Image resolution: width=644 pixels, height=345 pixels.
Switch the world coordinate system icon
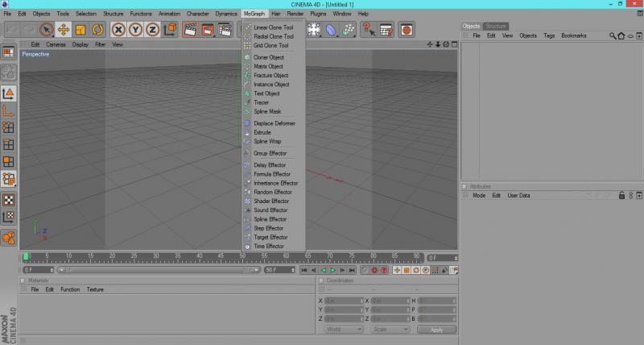coord(170,30)
